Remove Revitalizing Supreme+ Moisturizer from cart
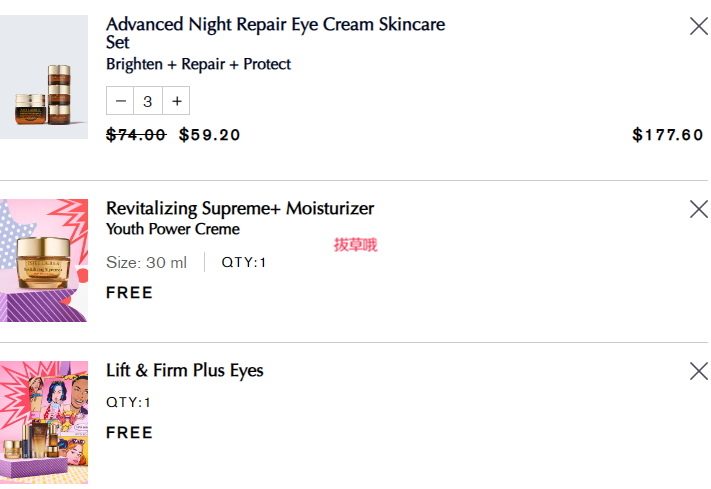Viewport: 711px width, 489px height. coord(698,209)
